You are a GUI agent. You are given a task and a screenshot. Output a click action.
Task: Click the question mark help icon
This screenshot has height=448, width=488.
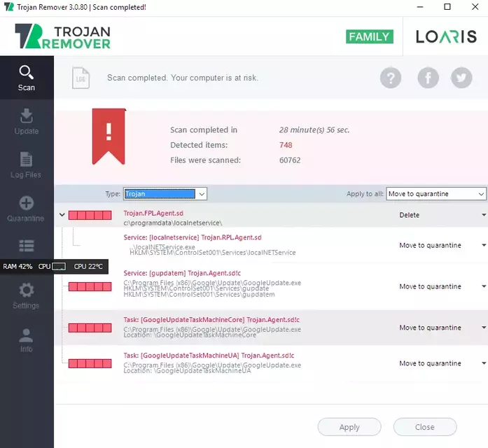pos(391,78)
